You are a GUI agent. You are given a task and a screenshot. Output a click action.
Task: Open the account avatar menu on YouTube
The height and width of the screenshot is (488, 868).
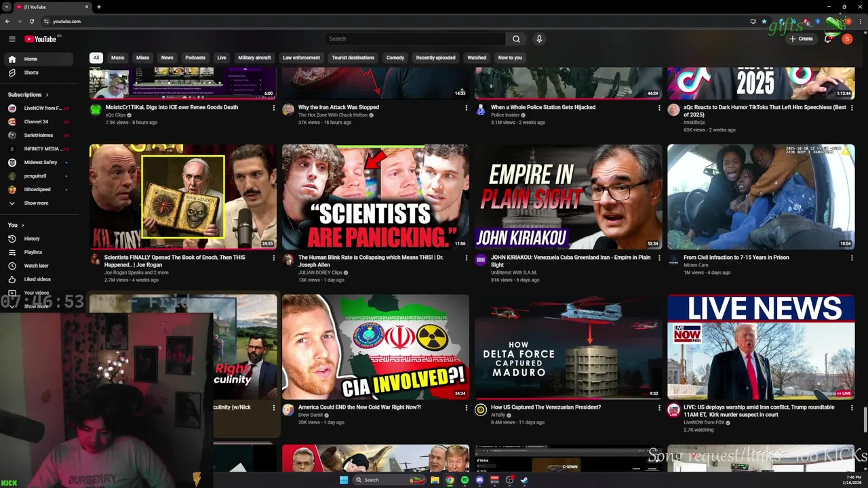(x=847, y=39)
